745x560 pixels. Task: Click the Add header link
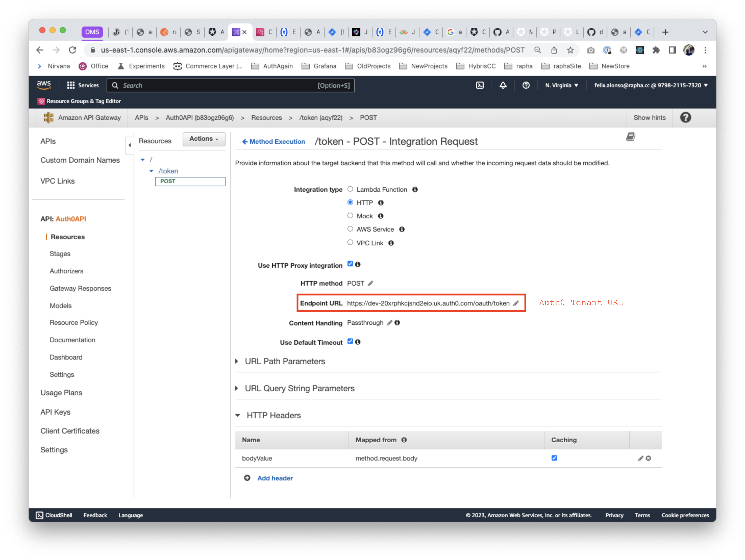(x=275, y=478)
